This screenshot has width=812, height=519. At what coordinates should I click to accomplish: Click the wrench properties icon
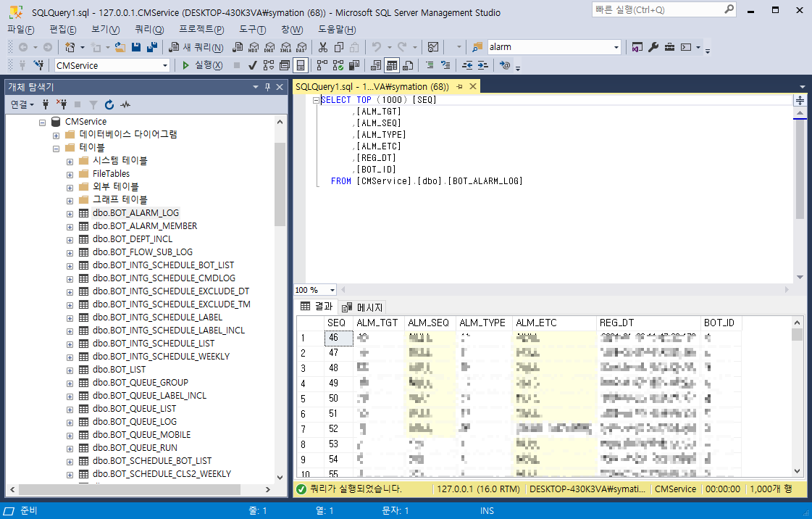tap(653, 47)
